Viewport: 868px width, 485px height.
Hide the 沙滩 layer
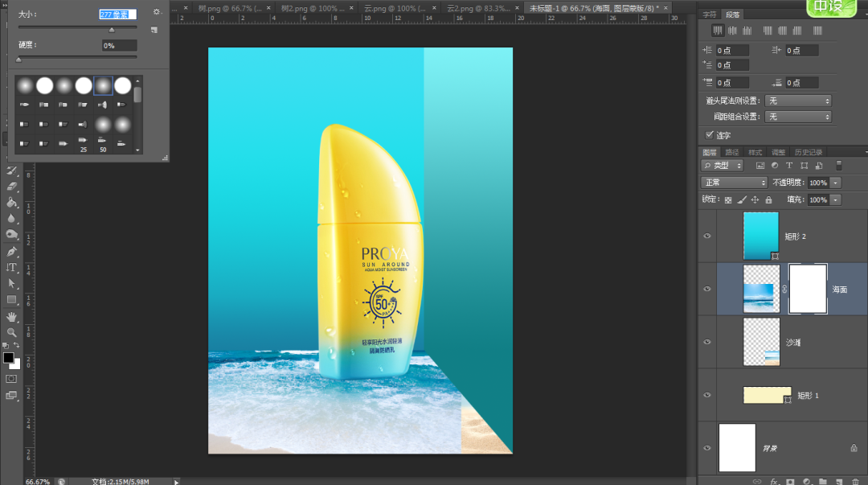707,342
